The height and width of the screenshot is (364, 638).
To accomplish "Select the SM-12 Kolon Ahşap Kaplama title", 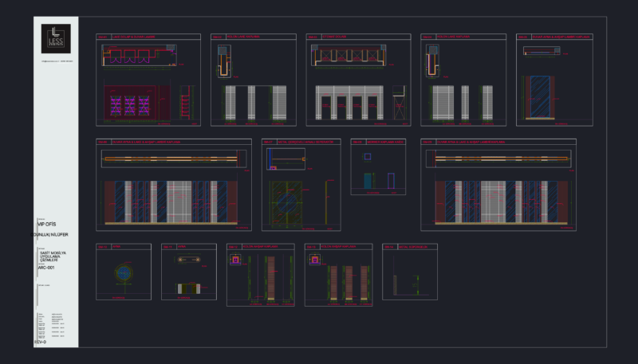I will 261,247.
